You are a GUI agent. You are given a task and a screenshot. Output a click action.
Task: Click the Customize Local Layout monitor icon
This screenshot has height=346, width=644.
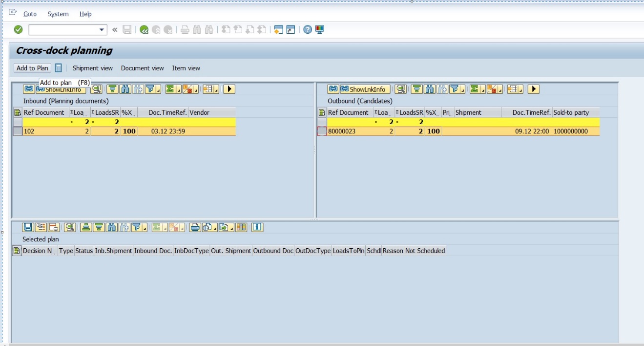pos(320,30)
